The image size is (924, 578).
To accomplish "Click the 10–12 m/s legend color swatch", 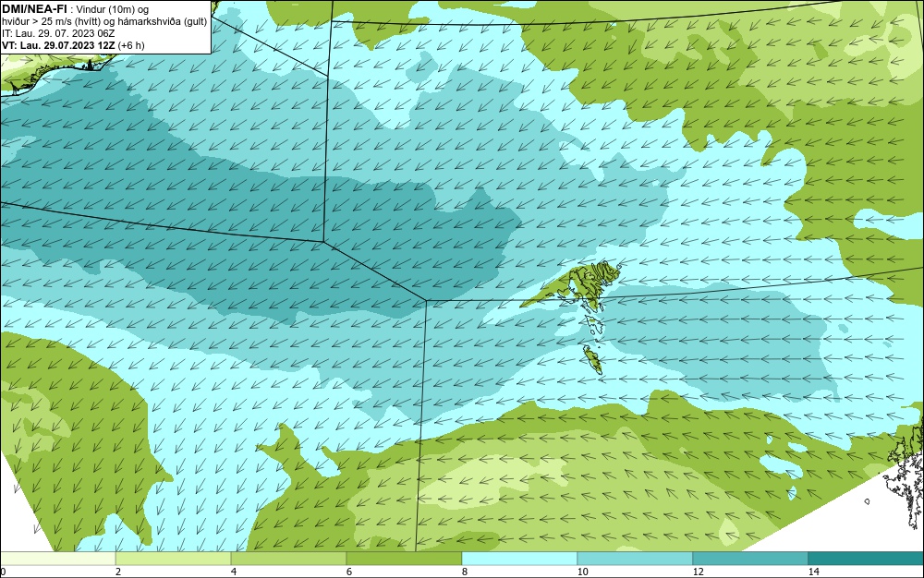I will (x=636, y=559).
